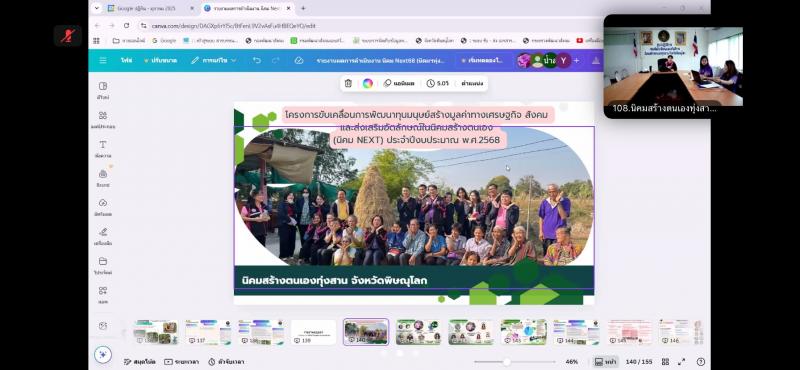Select page 139 thumbnail
This screenshot has width=800, height=370.
tap(313, 332)
